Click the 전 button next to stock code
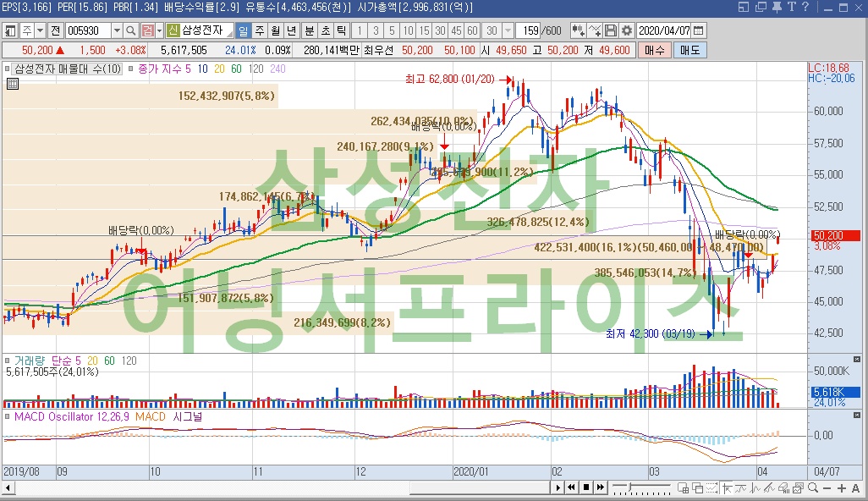 (55, 30)
